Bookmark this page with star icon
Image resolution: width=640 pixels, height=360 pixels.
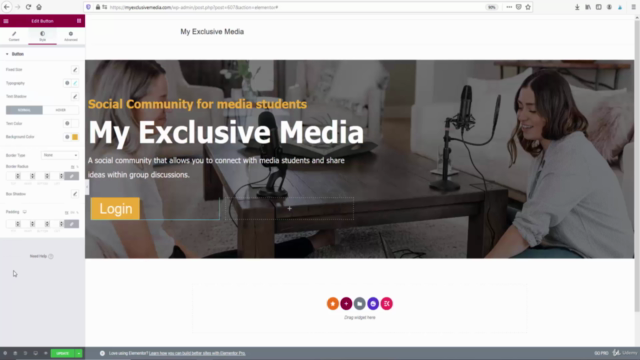pyautogui.click(x=528, y=7)
